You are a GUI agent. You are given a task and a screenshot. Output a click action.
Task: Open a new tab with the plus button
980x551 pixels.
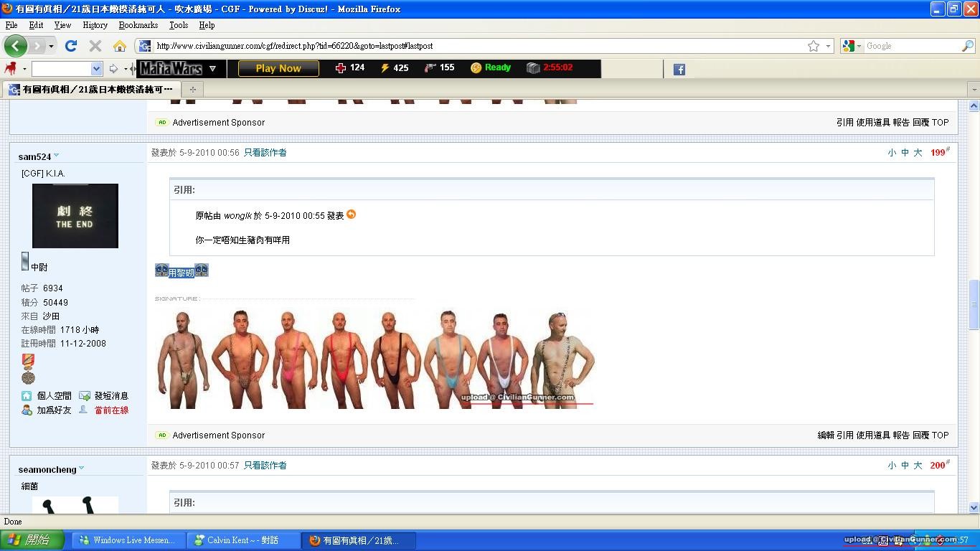pyautogui.click(x=192, y=90)
